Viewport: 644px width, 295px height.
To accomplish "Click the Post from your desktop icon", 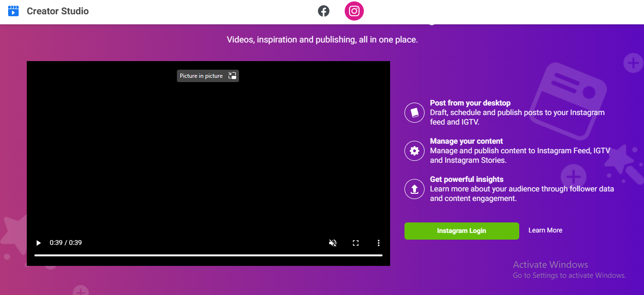I will (415, 113).
